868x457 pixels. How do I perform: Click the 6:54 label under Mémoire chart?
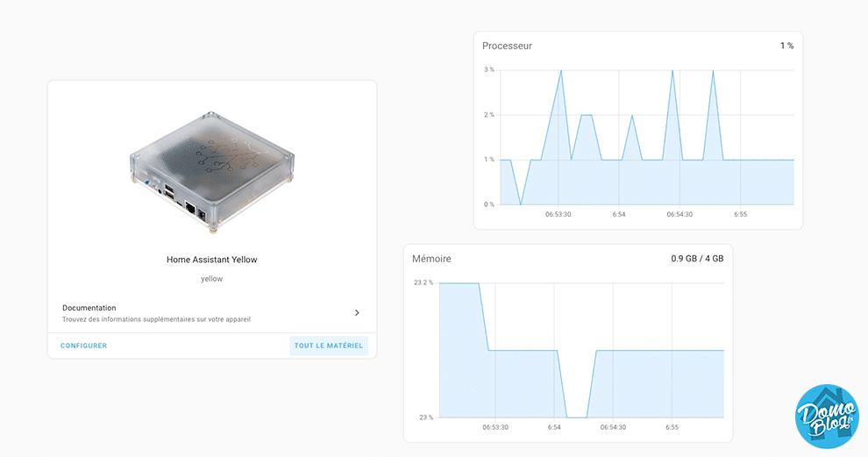coord(554,428)
